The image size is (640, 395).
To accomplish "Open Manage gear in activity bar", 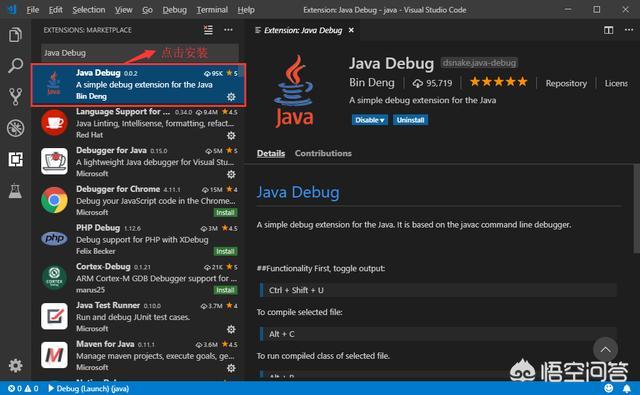I will coord(15,365).
